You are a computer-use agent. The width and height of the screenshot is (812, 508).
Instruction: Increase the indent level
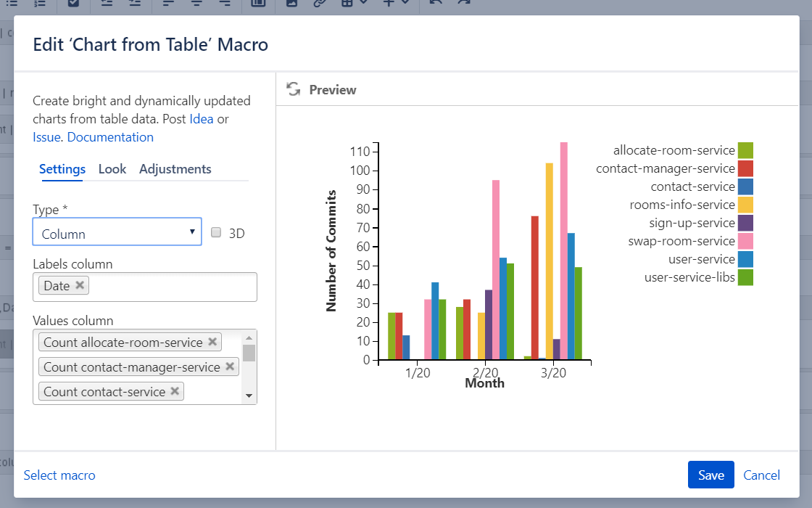(134, 3)
